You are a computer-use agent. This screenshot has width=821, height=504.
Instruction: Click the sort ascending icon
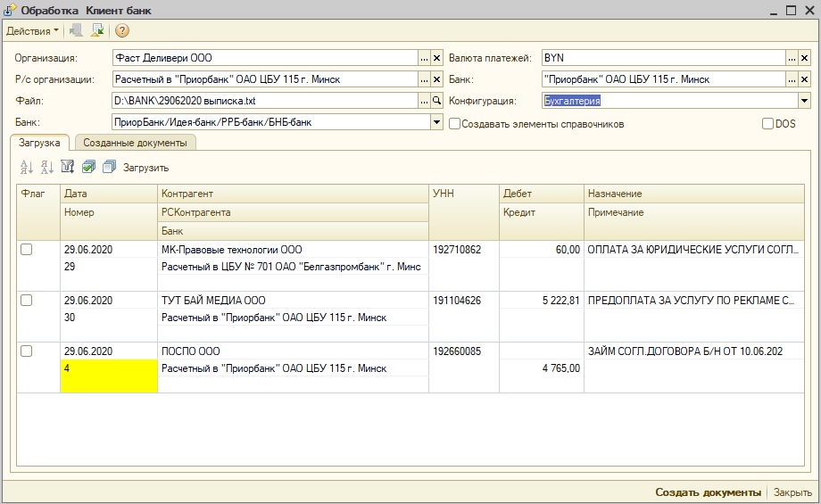[x=26, y=167]
